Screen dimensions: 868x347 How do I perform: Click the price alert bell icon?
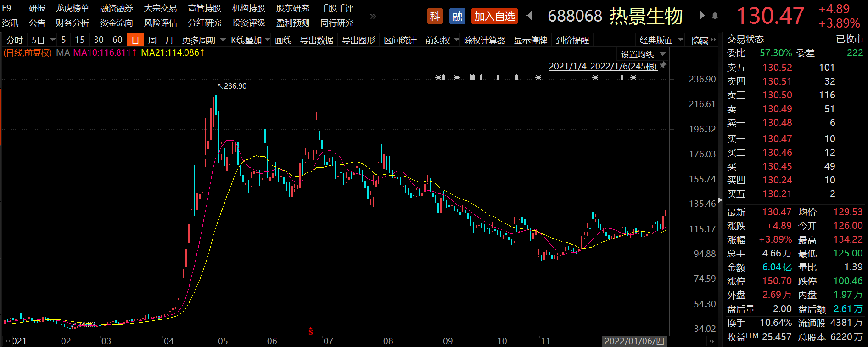(x=715, y=16)
